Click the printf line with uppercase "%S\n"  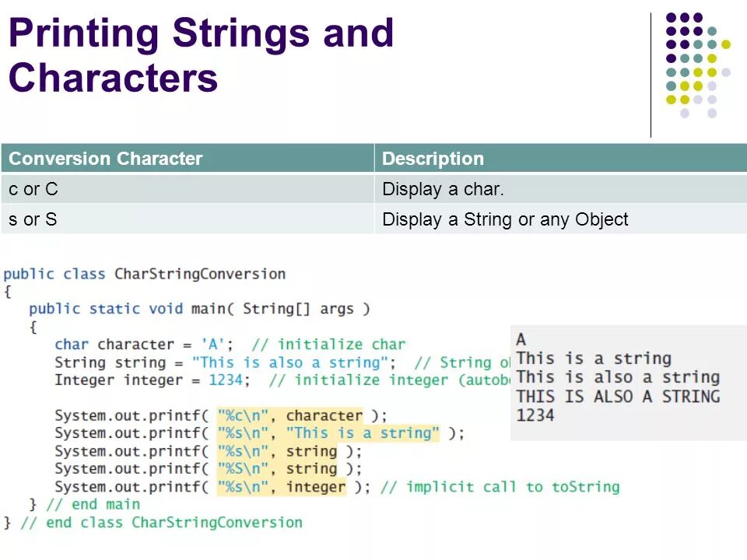pos(209,469)
